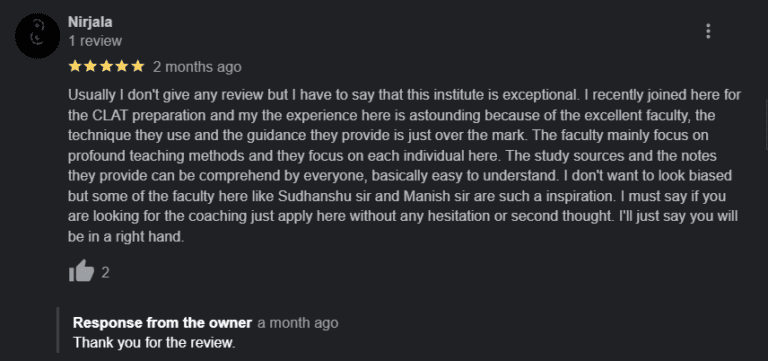Image resolution: width=768 pixels, height=361 pixels.
Task: Open the reviewer name Nirjala
Action: tap(90, 22)
